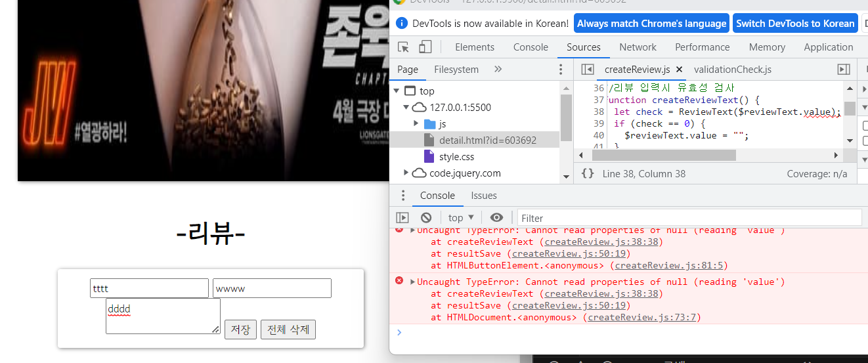Click the js folder icon
868x363 pixels.
(430, 124)
